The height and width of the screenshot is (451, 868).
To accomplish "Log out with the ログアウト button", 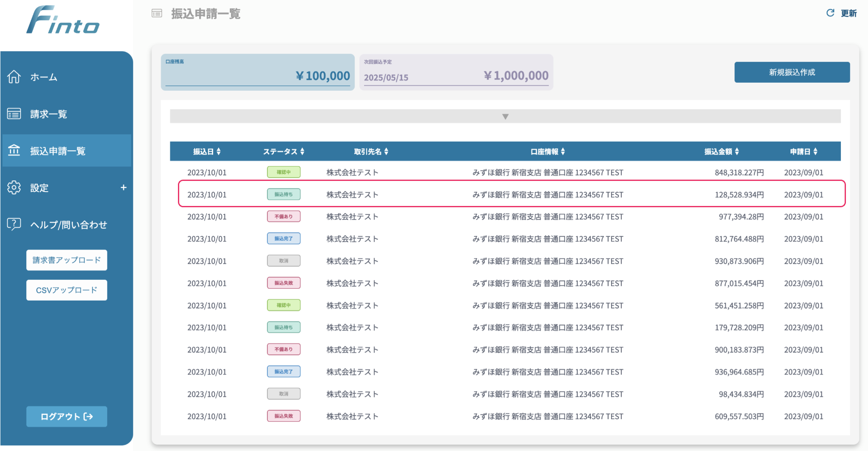I will pos(67,417).
